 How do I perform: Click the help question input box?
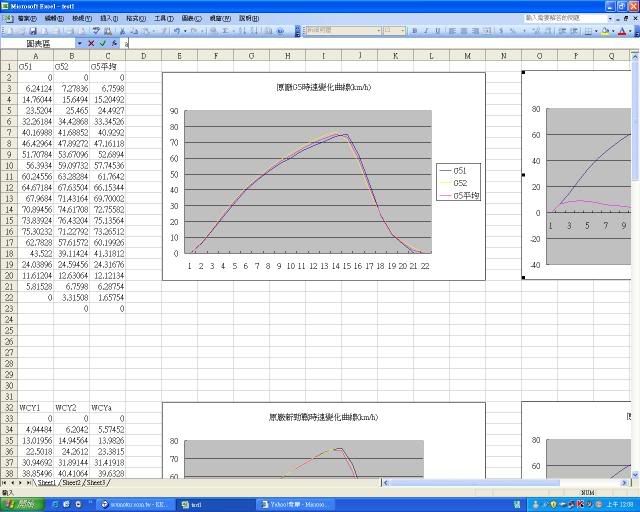click(x=563, y=18)
